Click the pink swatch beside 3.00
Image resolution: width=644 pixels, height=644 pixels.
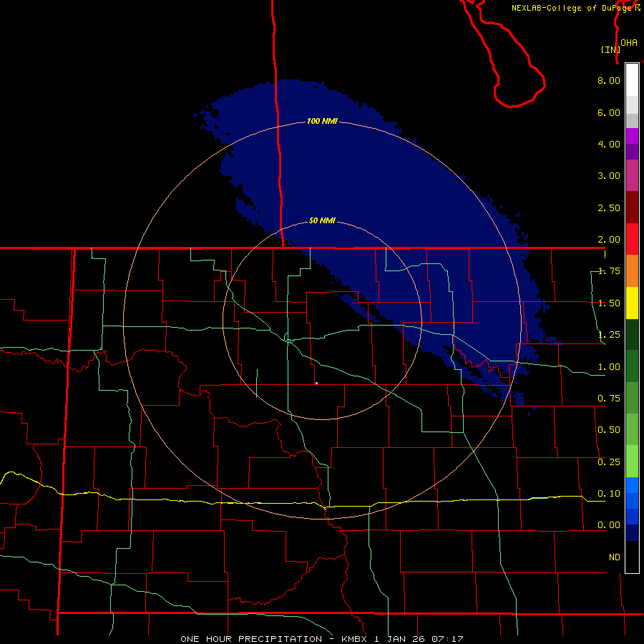point(632,175)
